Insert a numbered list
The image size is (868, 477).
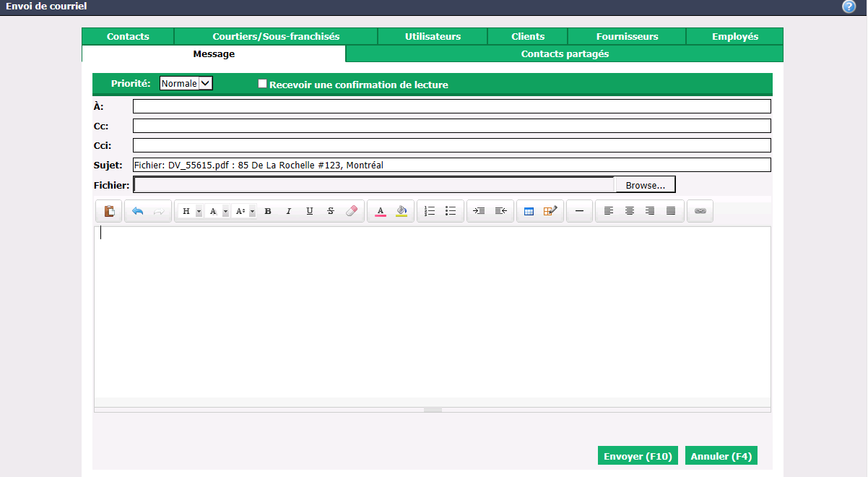point(430,211)
